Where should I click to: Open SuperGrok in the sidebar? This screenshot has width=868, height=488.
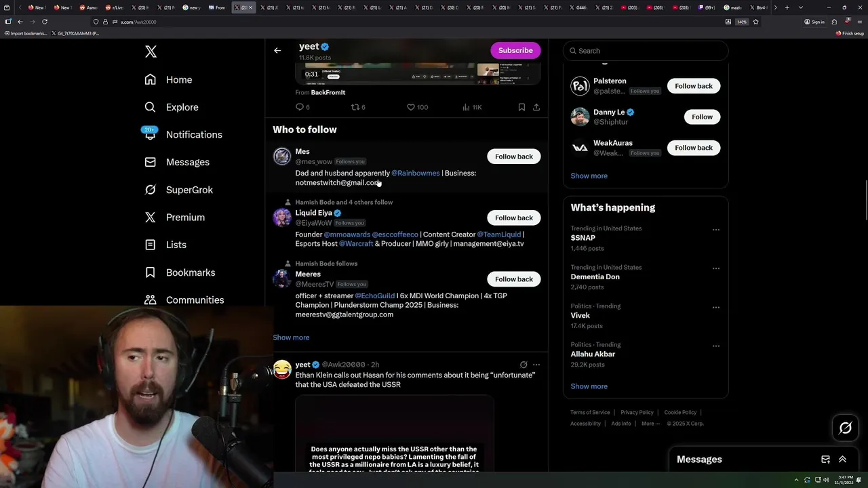point(178,190)
